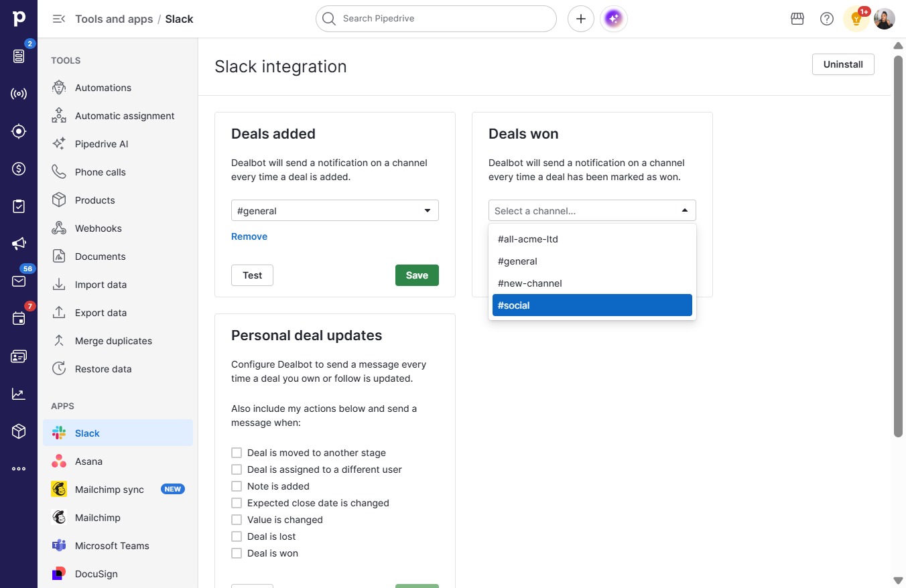Focus the Search Pipedrive field
The image size is (906, 588).
coord(436,19)
